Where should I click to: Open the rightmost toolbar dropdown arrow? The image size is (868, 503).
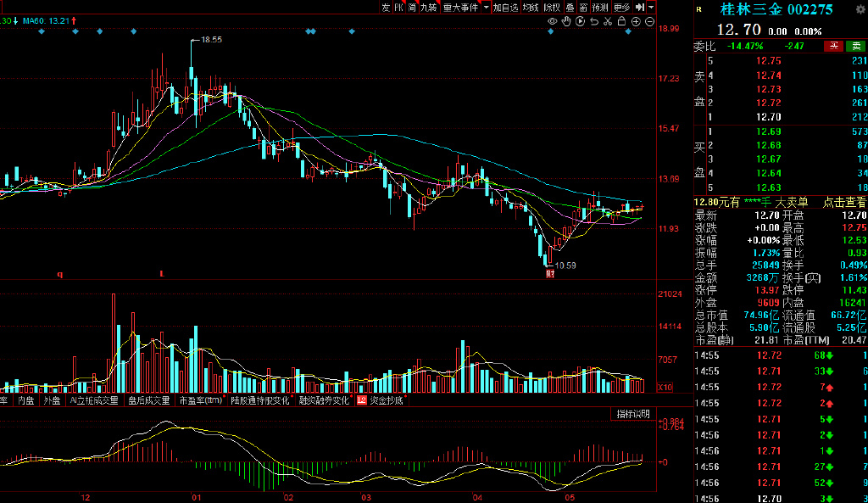pos(650,7)
